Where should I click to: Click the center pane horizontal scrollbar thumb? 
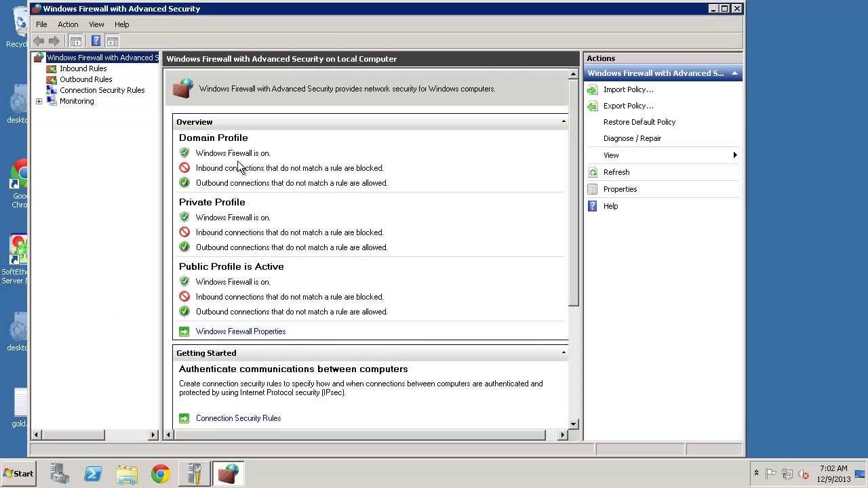(360, 434)
